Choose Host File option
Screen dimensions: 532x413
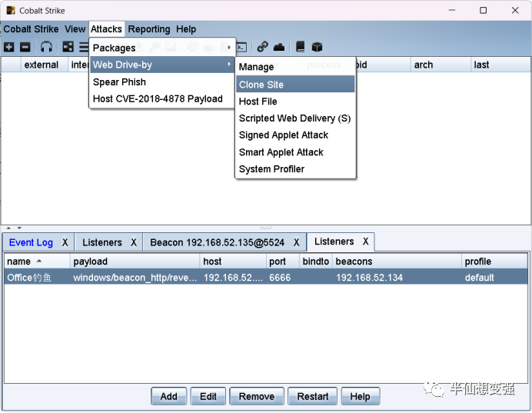pyautogui.click(x=295, y=102)
